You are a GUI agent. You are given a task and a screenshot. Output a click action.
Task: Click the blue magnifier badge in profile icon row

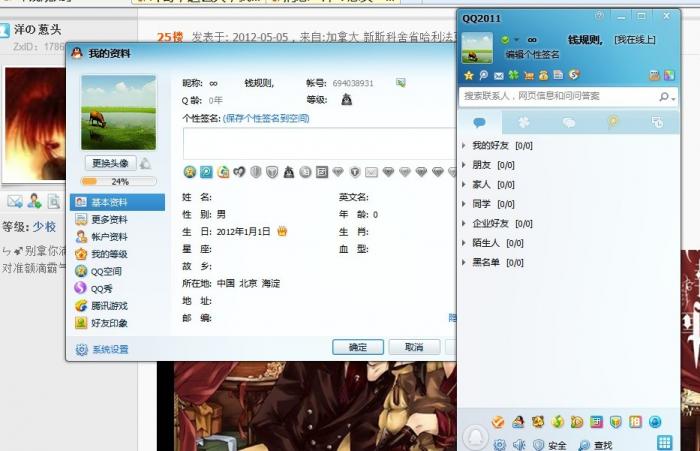[206, 172]
